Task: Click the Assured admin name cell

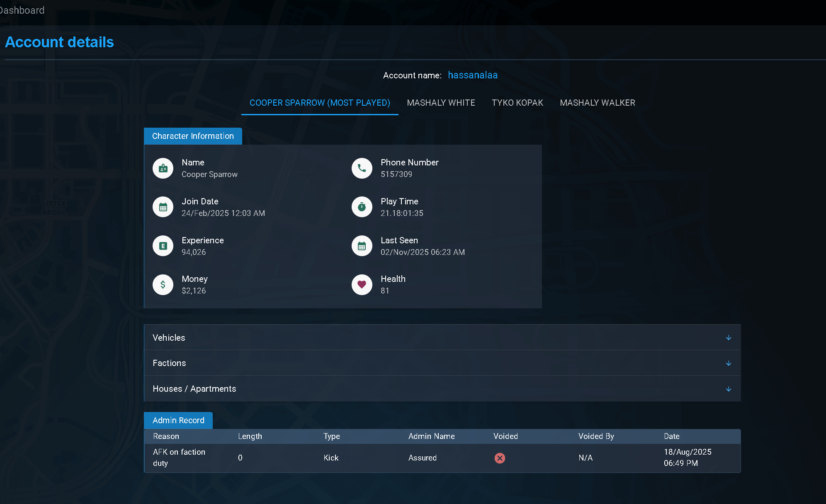Action: [423, 458]
